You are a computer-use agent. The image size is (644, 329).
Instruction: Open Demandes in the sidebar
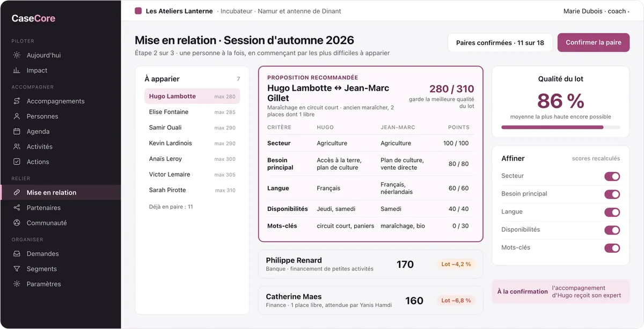click(x=61, y=253)
